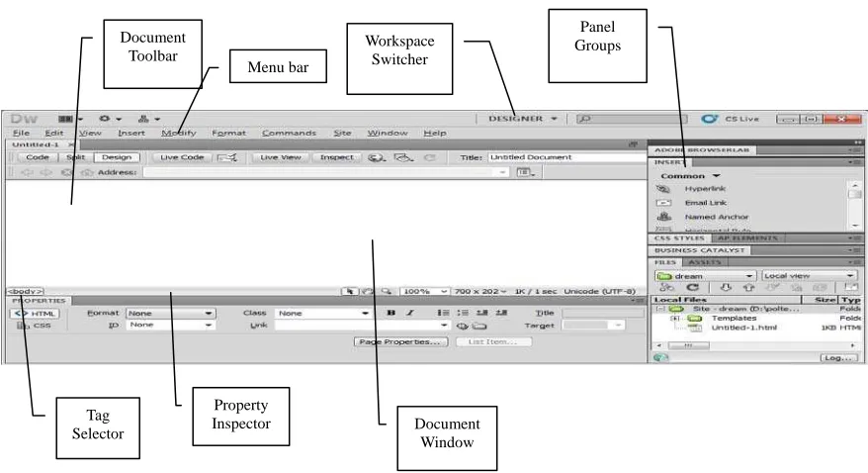Click the Files panel Refresh icon
This screenshot has width=868, height=473.
click(x=692, y=287)
